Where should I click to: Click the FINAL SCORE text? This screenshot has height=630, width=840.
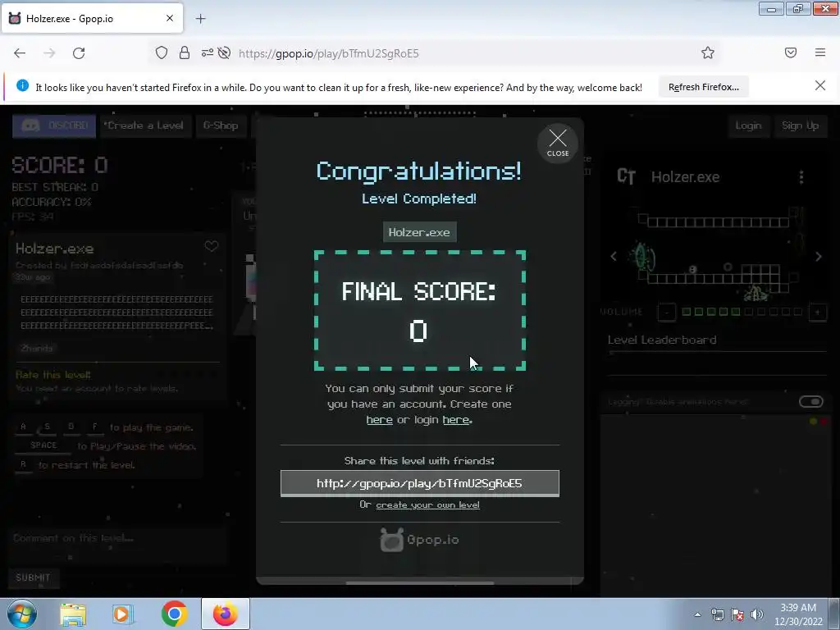[419, 291]
